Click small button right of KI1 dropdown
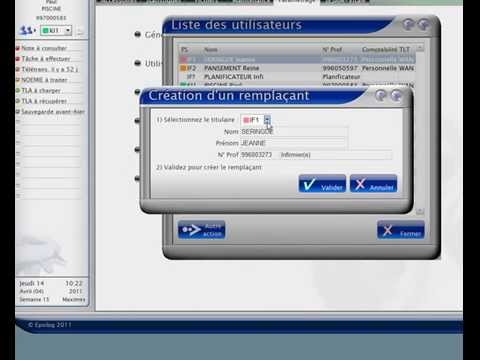480x360 pixels. (x=80, y=31)
